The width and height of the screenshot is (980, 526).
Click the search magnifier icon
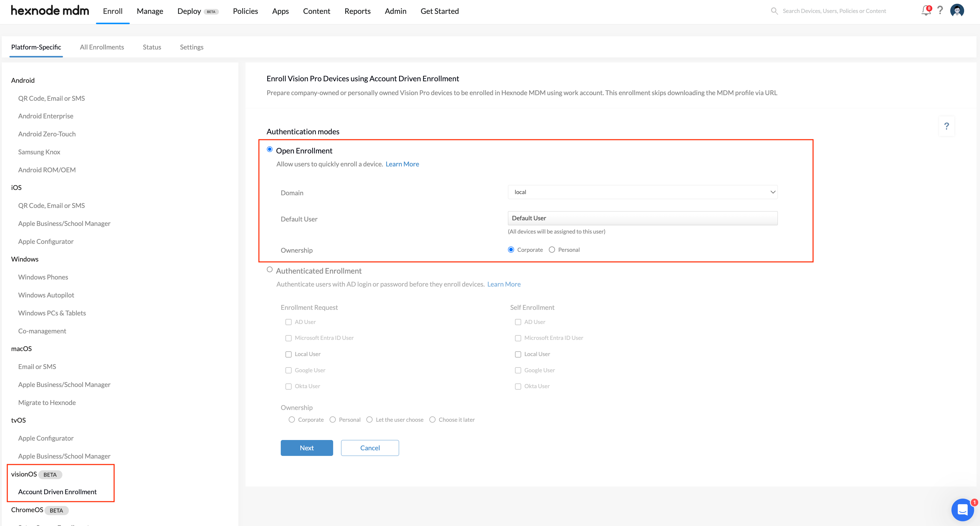pyautogui.click(x=774, y=11)
